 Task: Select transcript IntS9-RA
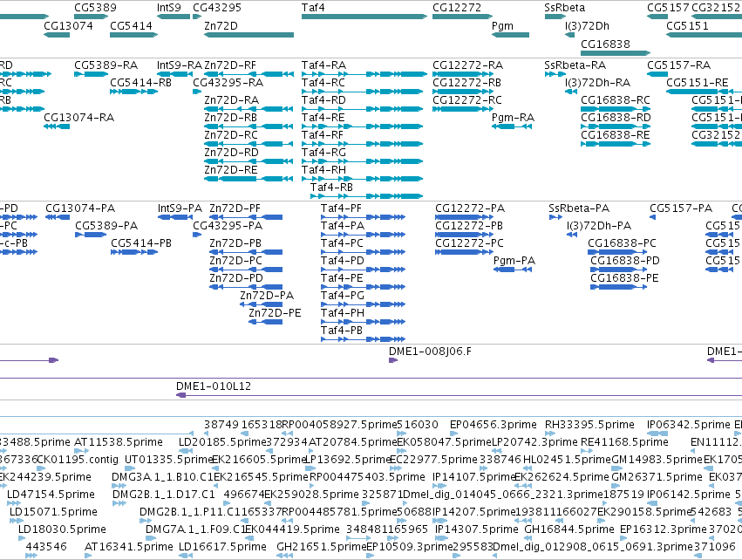click(x=174, y=74)
